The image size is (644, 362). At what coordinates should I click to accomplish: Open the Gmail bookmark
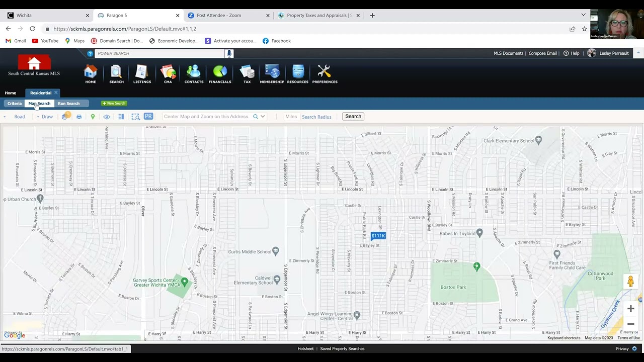(x=16, y=41)
